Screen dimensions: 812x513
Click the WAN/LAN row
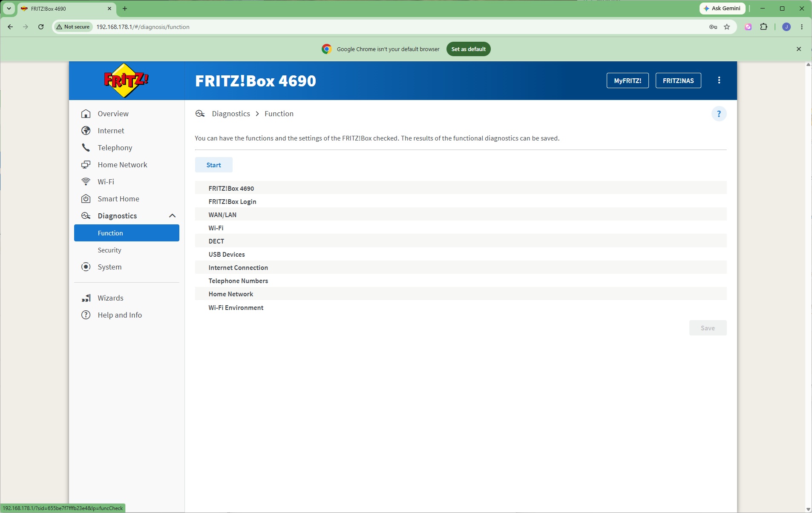click(x=461, y=215)
